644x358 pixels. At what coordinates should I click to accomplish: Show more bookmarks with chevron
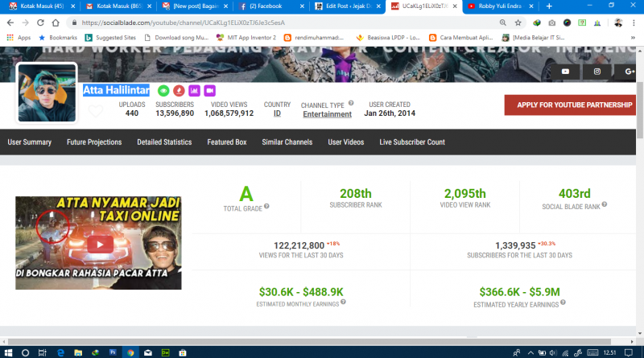point(633,37)
